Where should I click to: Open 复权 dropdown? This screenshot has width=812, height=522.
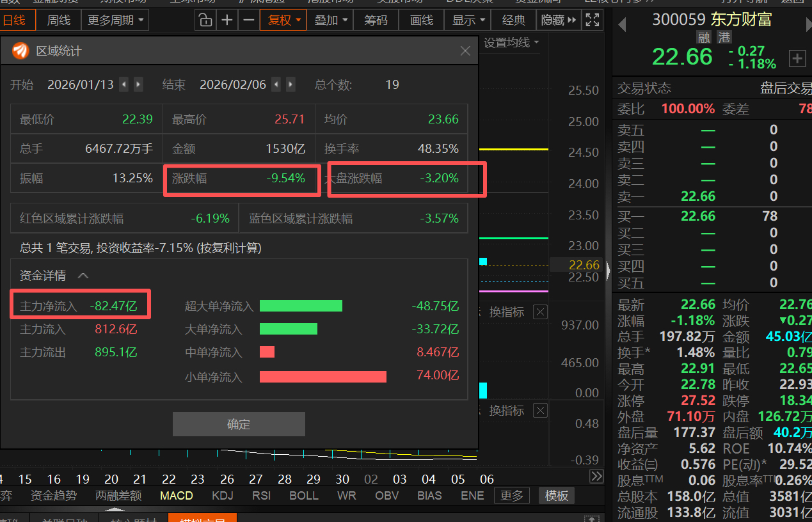click(283, 20)
